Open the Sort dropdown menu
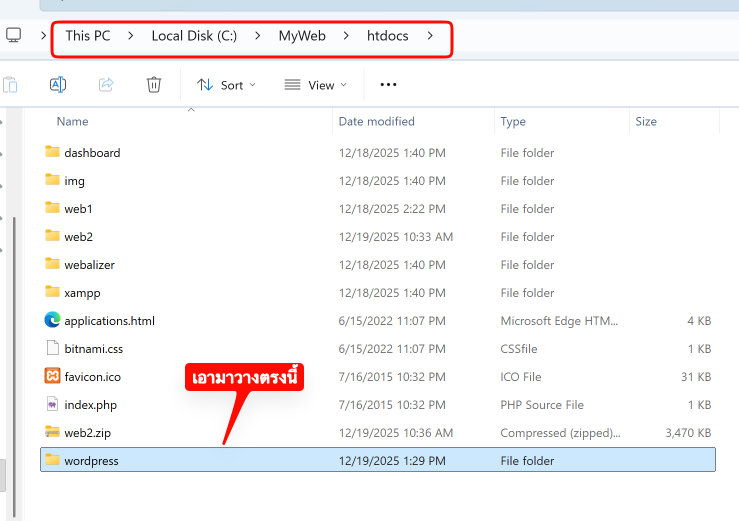Viewport: 739px width, 521px height. [227, 85]
